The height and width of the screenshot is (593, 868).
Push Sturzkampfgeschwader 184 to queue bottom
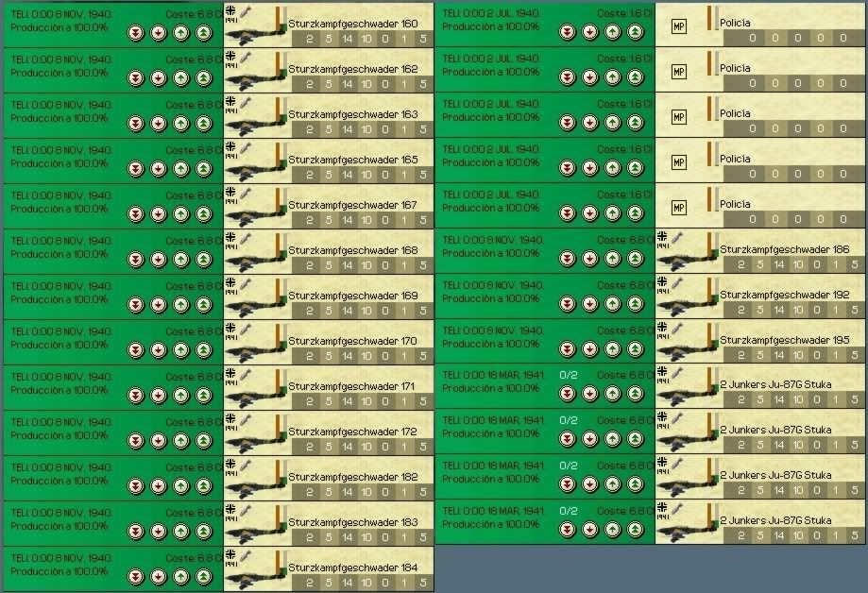135,575
